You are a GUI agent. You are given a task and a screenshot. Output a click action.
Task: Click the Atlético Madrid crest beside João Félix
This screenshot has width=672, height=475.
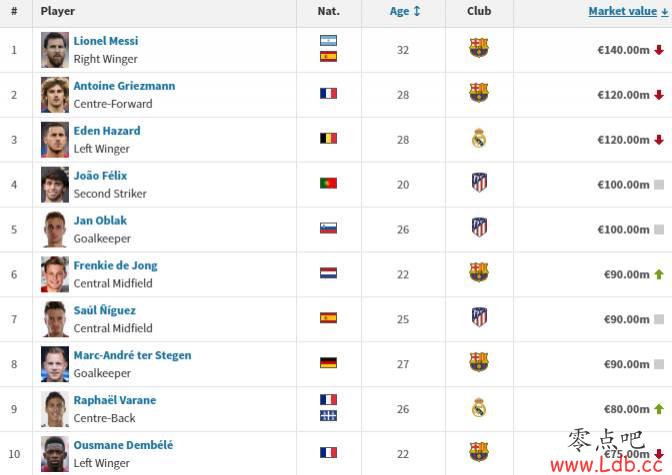[479, 183]
